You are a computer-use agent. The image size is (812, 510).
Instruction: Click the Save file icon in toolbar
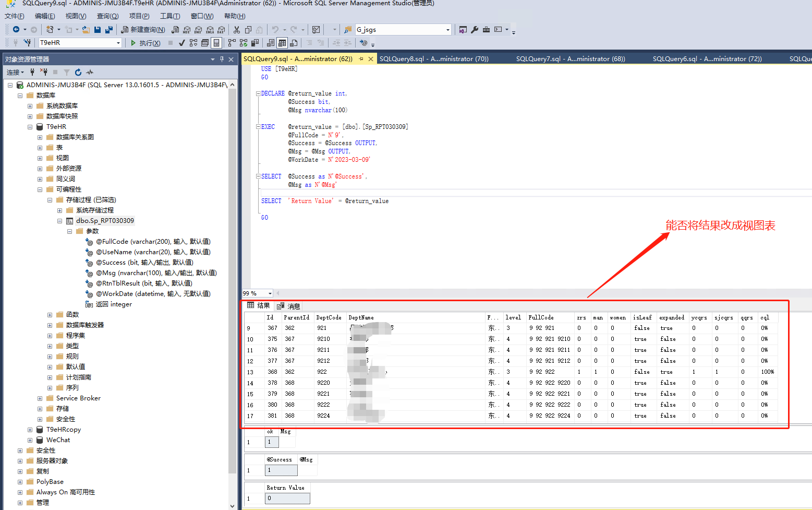point(98,30)
